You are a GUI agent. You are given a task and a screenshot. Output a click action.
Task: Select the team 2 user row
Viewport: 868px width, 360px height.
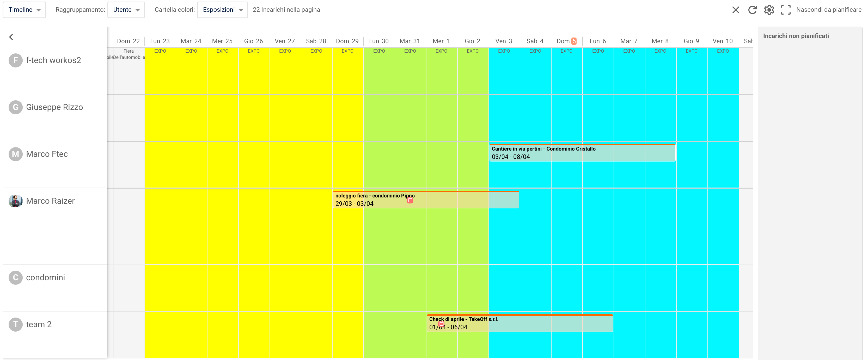click(54, 335)
